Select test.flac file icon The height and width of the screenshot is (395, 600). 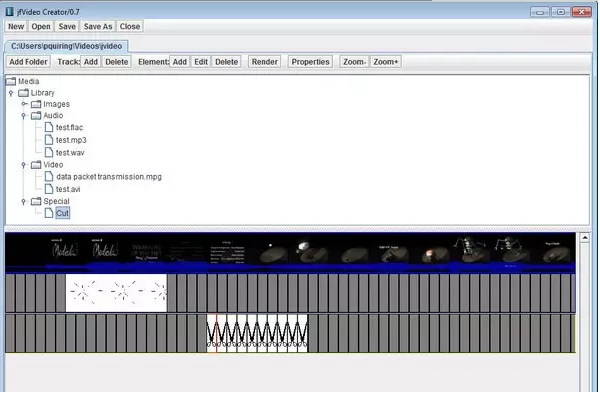tap(49, 127)
